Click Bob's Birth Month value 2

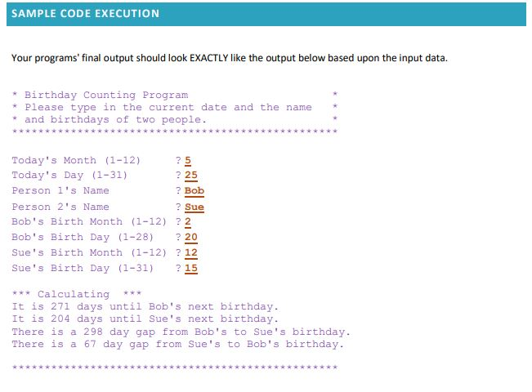click(x=188, y=222)
